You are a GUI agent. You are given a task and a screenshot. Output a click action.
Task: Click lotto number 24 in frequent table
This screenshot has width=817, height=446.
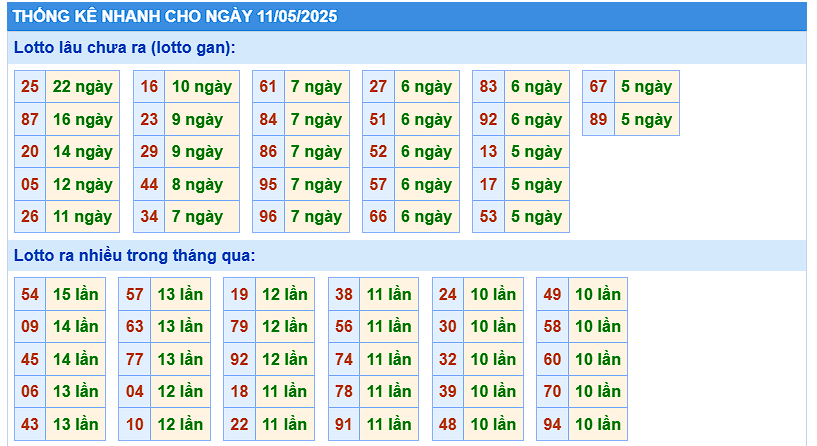click(x=448, y=294)
